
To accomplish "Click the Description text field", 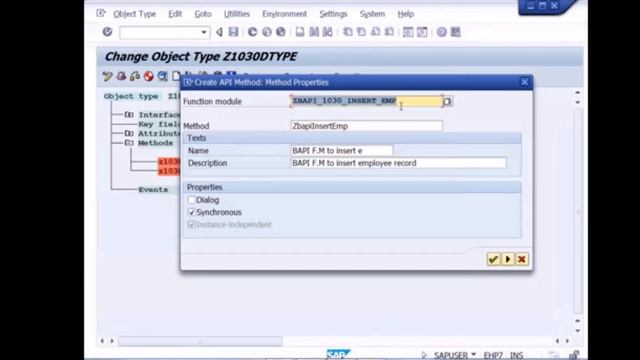I will [398, 163].
